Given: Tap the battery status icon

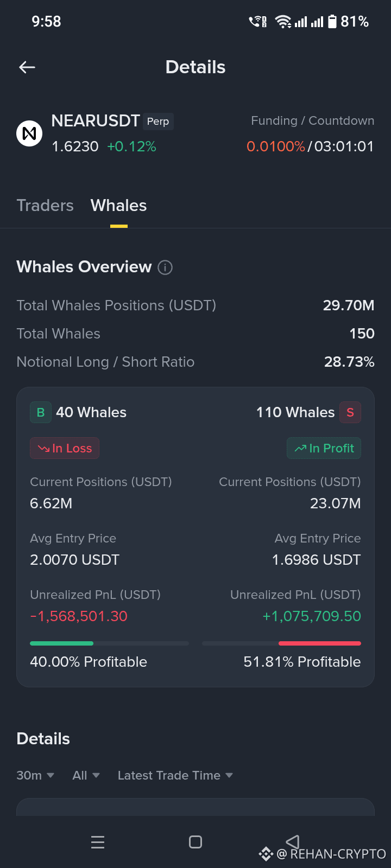Looking at the screenshot, I should 332,22.
